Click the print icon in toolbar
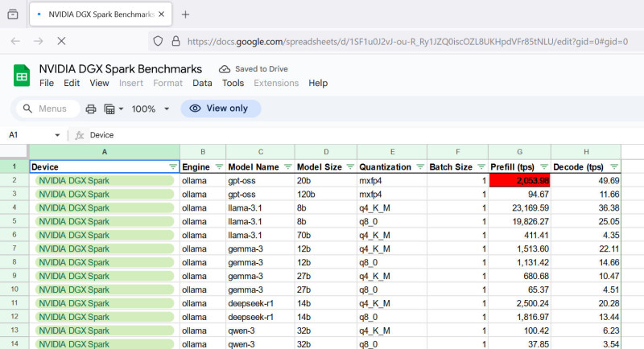 pos(91,109)
